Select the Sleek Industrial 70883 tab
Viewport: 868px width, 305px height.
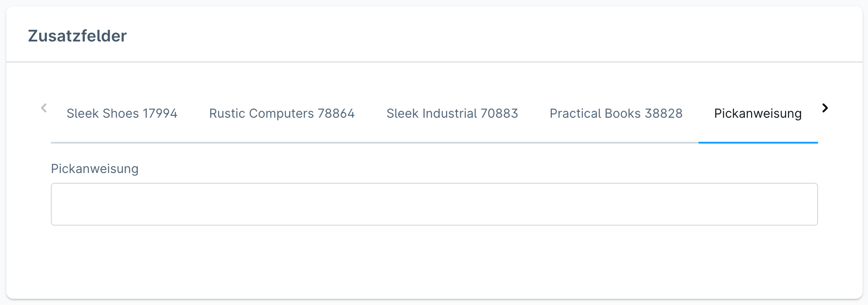tap(452, 114)
